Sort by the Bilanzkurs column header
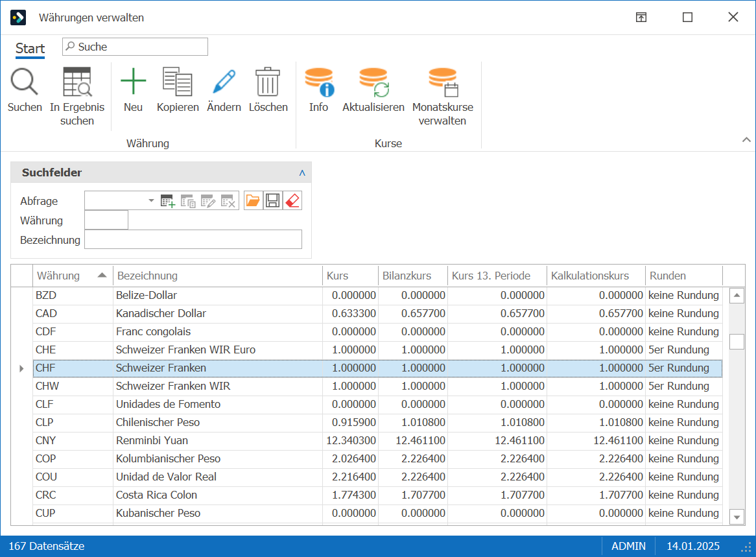The height and width of the screenshot is (557, 756). (x=413, y=276)
